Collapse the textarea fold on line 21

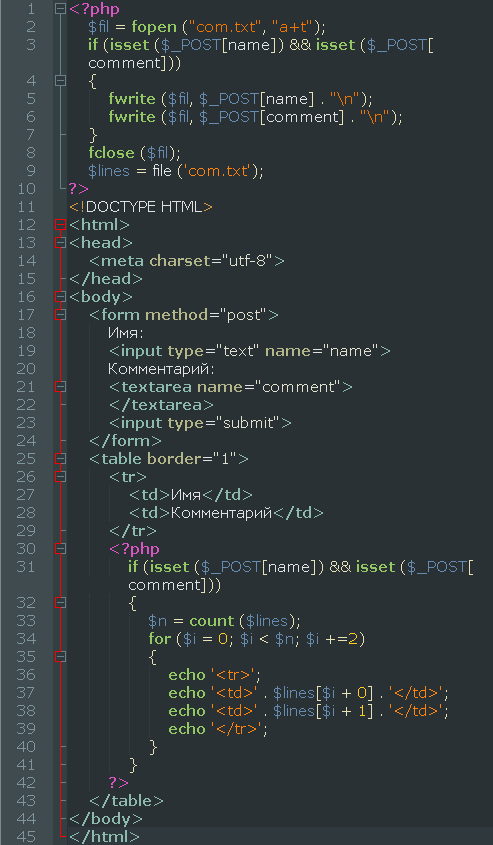tap(60, 387)
